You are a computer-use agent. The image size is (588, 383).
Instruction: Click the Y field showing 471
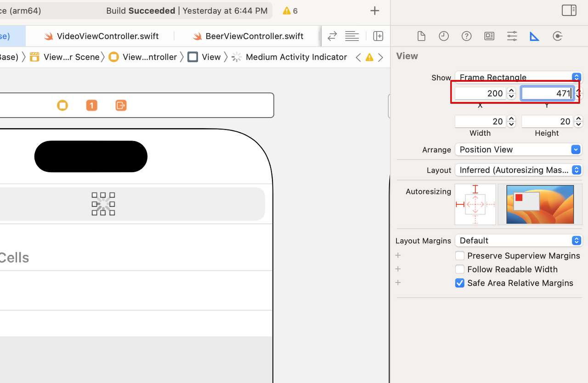(x=548, y=94)
